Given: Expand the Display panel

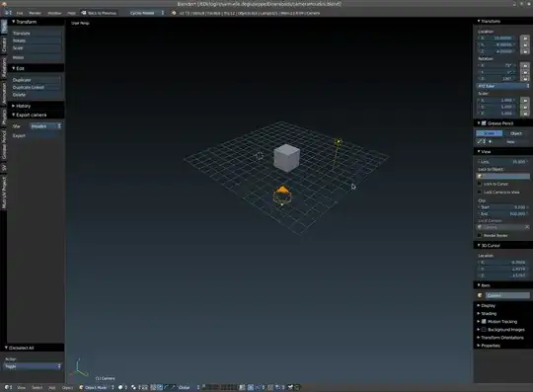Looking at the screenshot, I should [x=487, y=306].
